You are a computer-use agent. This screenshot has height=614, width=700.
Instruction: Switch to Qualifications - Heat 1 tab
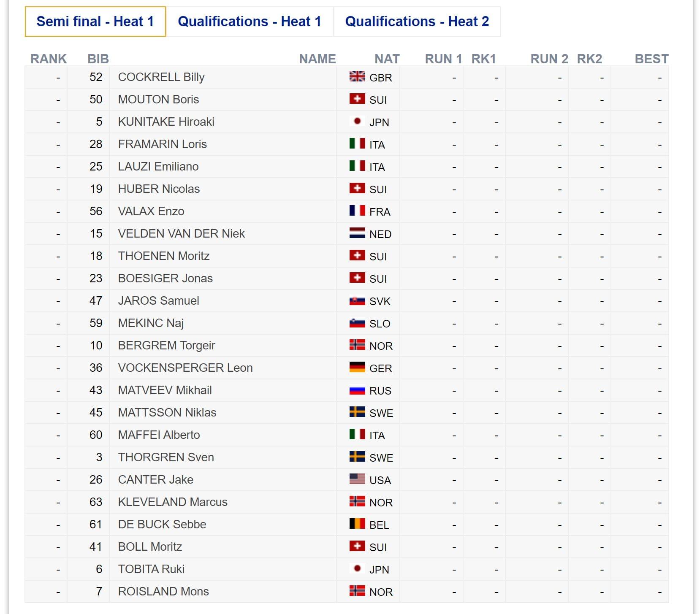(x=250, y=22)
